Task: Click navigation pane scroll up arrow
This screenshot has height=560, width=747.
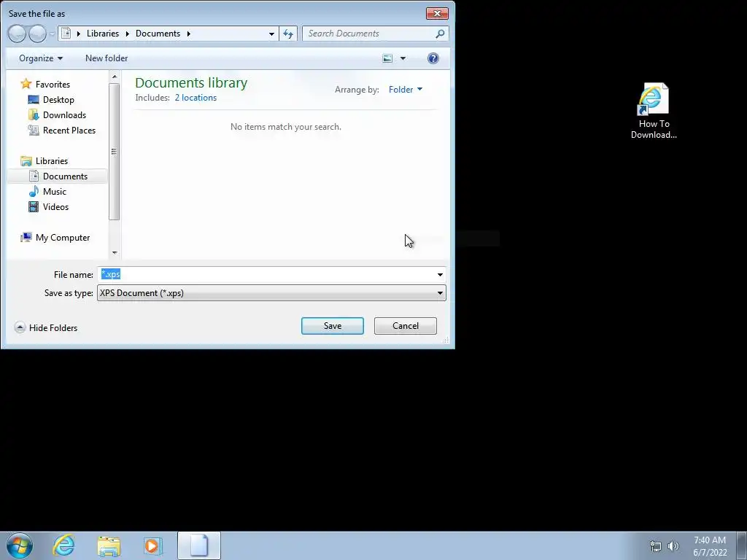Action: tap(115, 76)
